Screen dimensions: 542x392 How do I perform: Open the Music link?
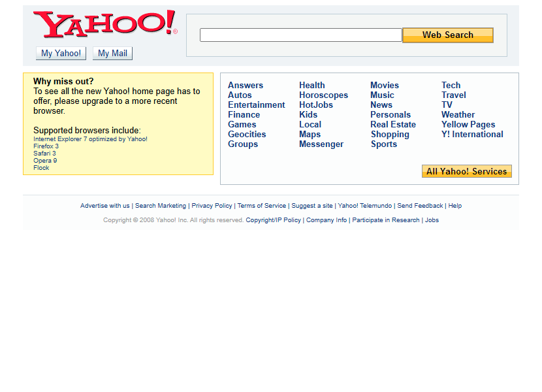382,95
